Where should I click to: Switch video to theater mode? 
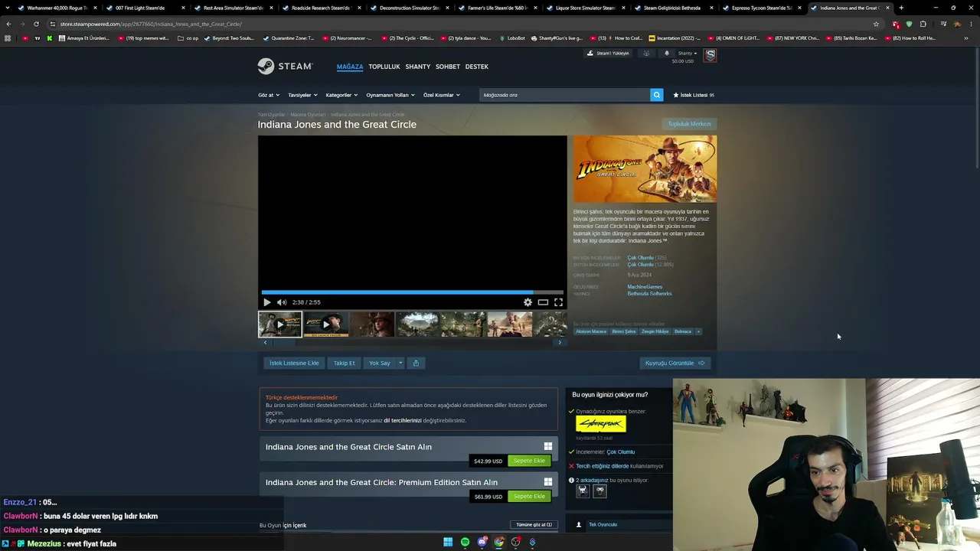(x=543, y=302)
